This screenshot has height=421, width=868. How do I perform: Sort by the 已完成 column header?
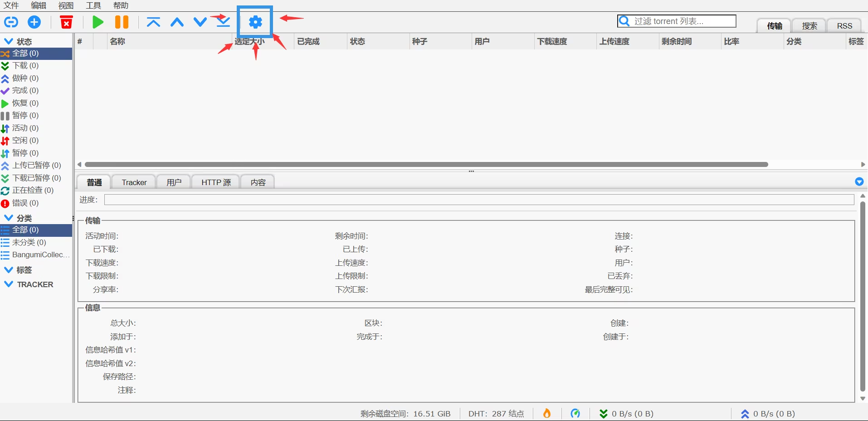click(320, 41)
